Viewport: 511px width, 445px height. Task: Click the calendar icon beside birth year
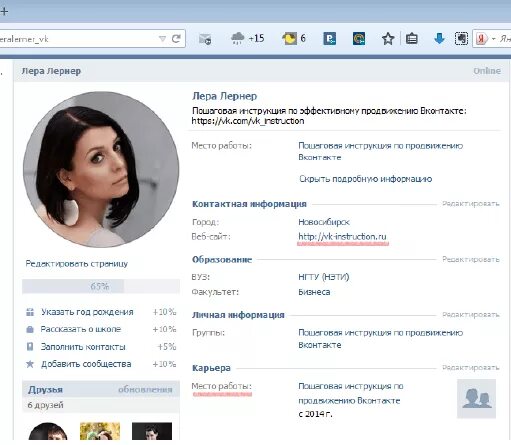click(x=30, y=312)
